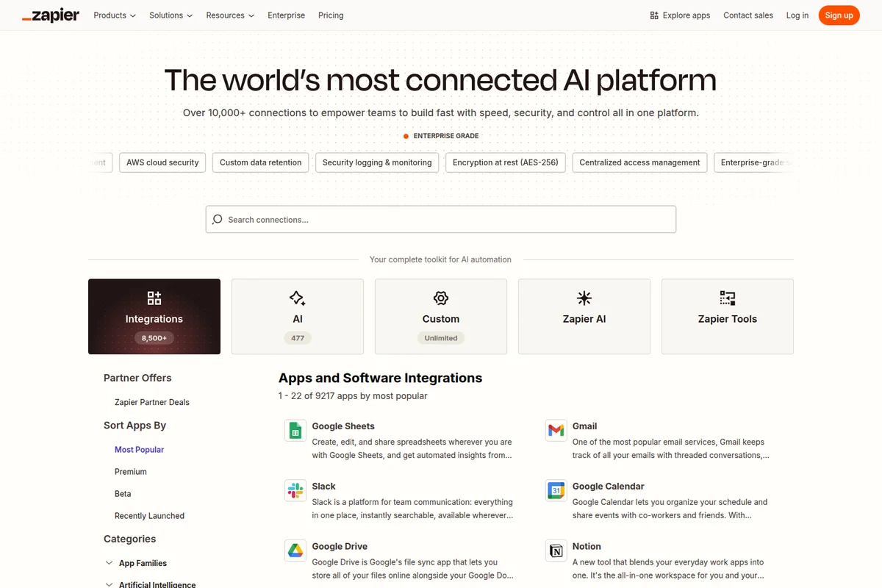Open the Products dropdown
The image size is (882, 588).
click(x=114, y=15)
